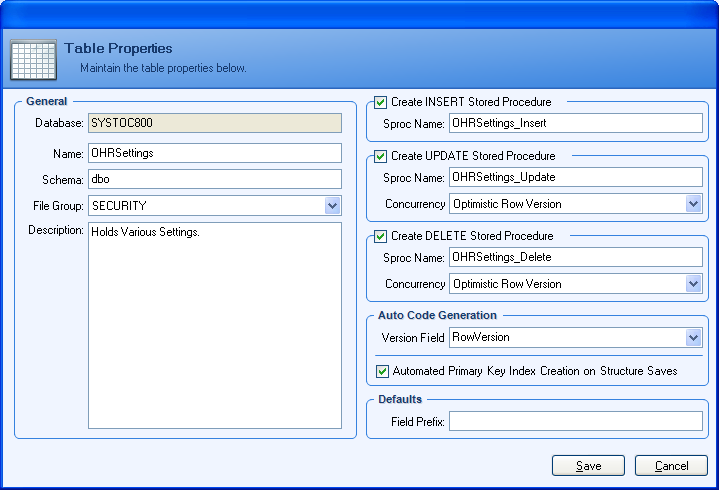The height and width of the screenshot is (490, 719).
Task: Select the INSERT Sproc Name field
Action: pyautogui.click(x=575, y=124)
